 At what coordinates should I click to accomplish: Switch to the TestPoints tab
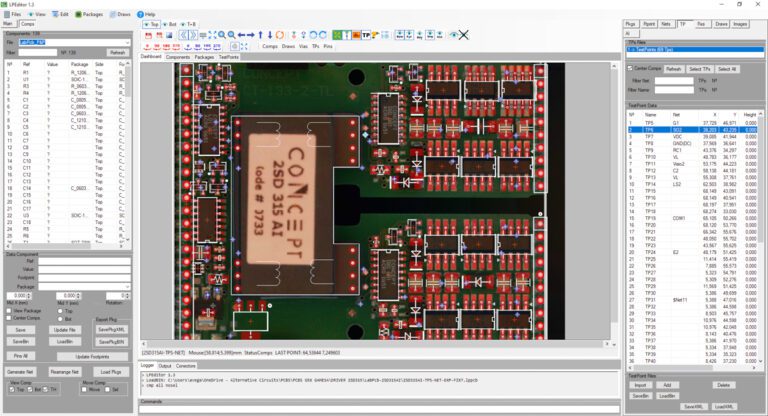[229, 57]
